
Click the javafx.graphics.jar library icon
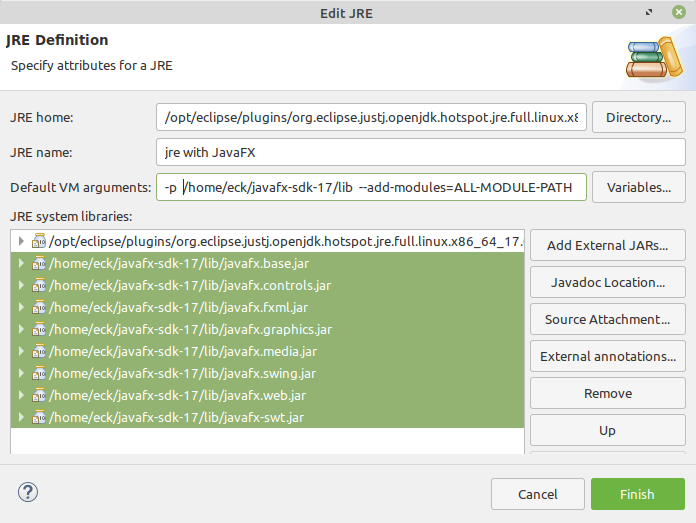click(x=39, y=329)
